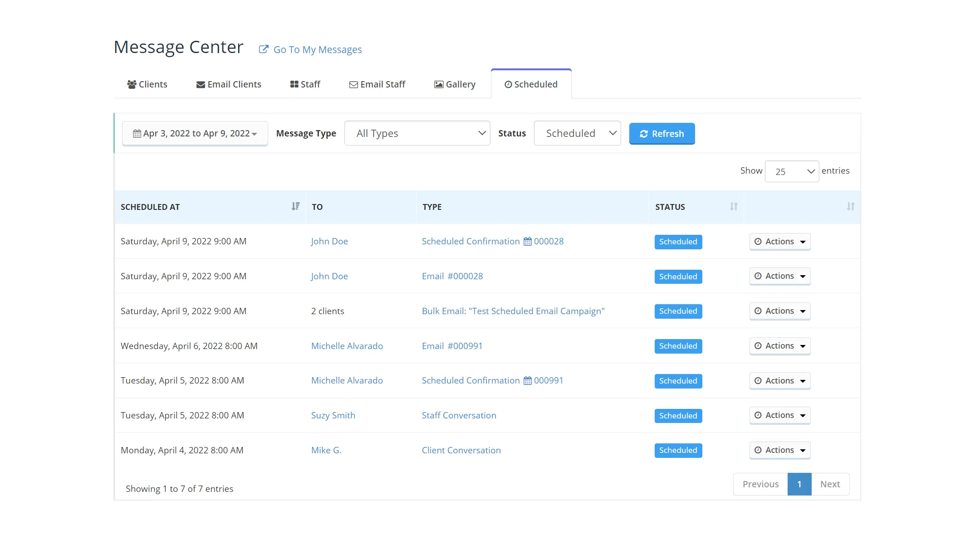Click the Next pagination button
The width and height of the screenshot is (980, 544).
(830, 484)
